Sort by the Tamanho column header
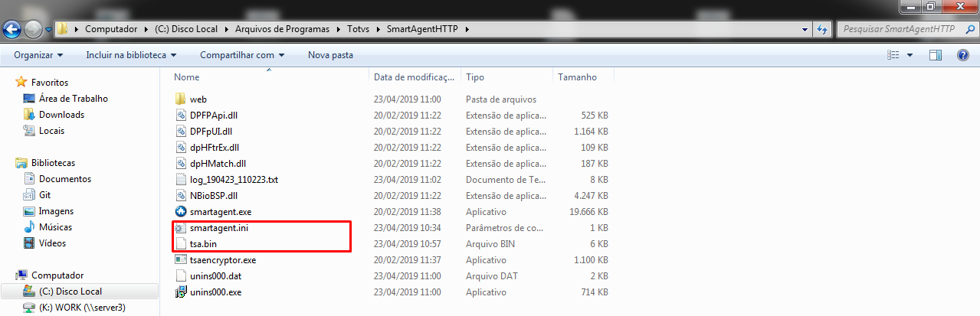The width and height of the screenshot is (980, 316). (577, 77)
